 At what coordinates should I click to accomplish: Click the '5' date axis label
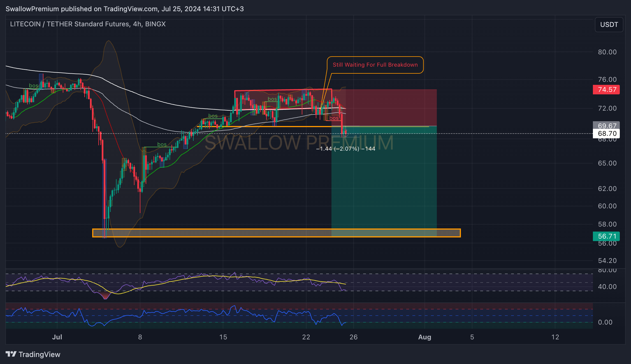[x=472, y=337]
